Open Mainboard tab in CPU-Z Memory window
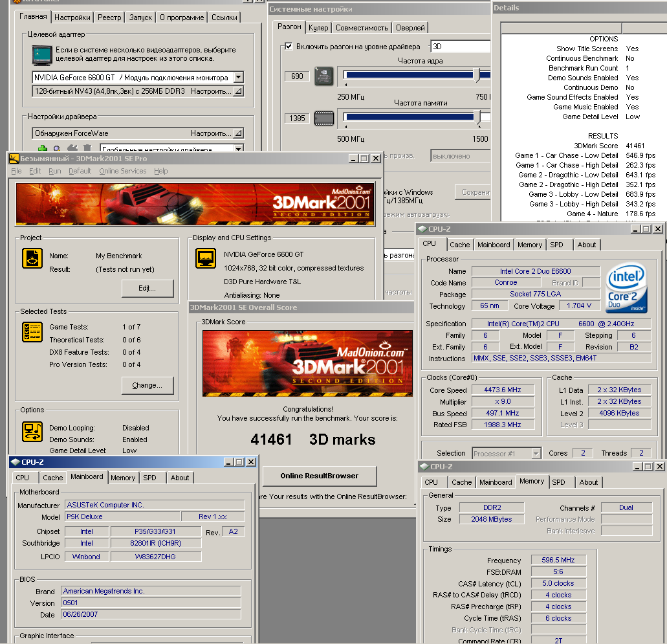This screenshot has width=667, height=644. [496, 482]
